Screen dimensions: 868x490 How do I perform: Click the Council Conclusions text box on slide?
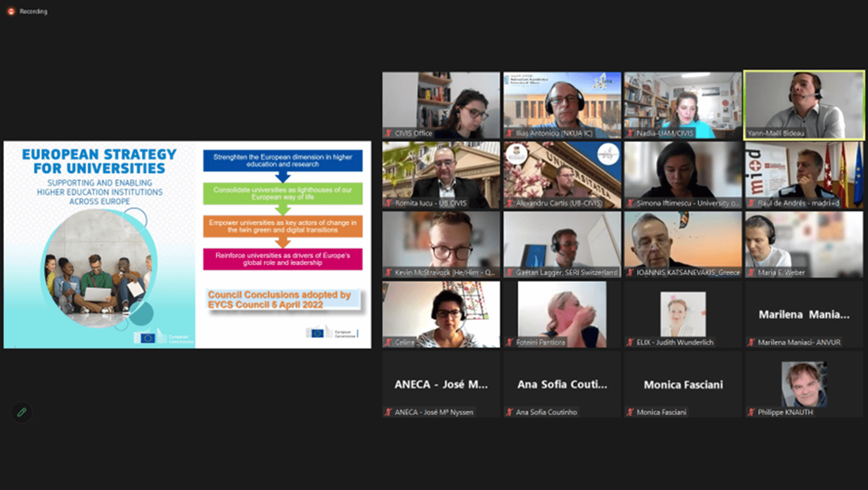[283, 300]
